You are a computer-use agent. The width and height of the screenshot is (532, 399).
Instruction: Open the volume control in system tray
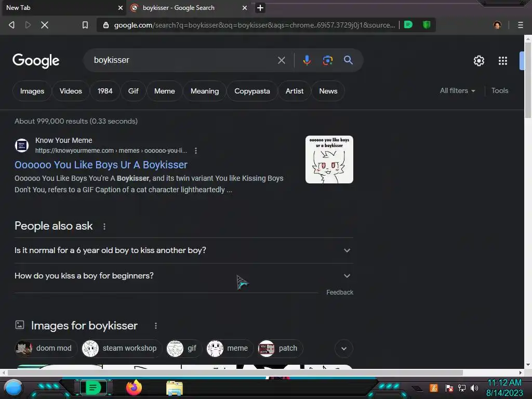pyautogui.click(x=474, y=388)
